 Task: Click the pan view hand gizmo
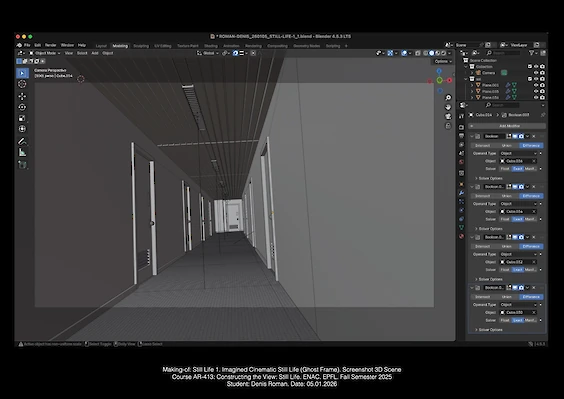pyautogui.click(x=448, y=107)
